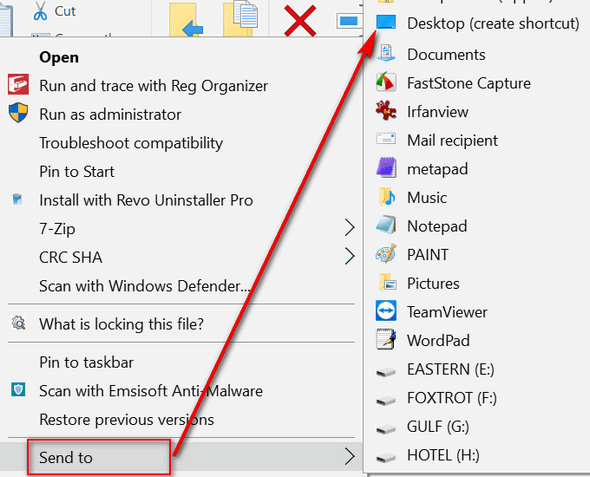This screenshot has width=590, height=477.
Task: Click the red X Delete icon in ribbon
Action: [x=300, y=21]
